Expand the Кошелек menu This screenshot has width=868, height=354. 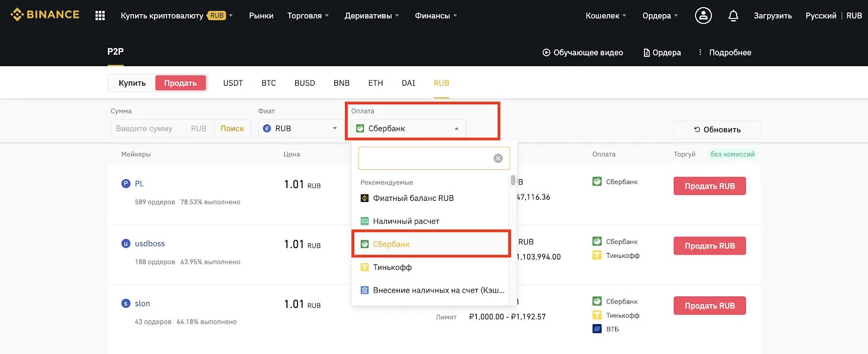coord(605,16)
